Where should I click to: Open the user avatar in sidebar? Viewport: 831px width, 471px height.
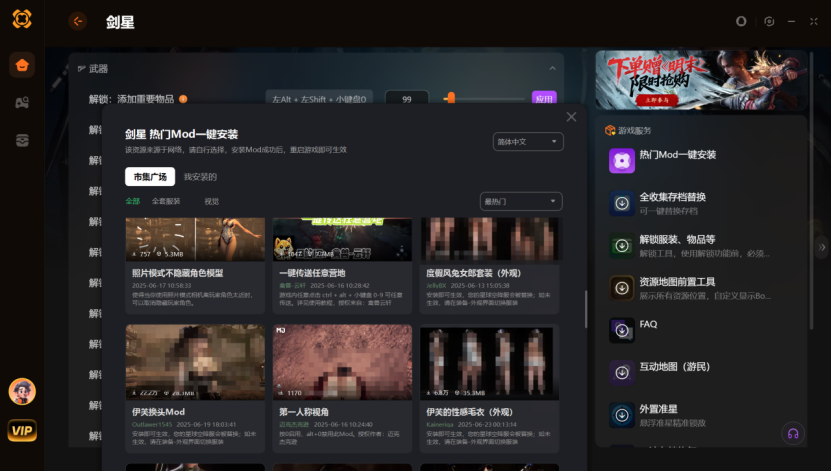point(22,392)
